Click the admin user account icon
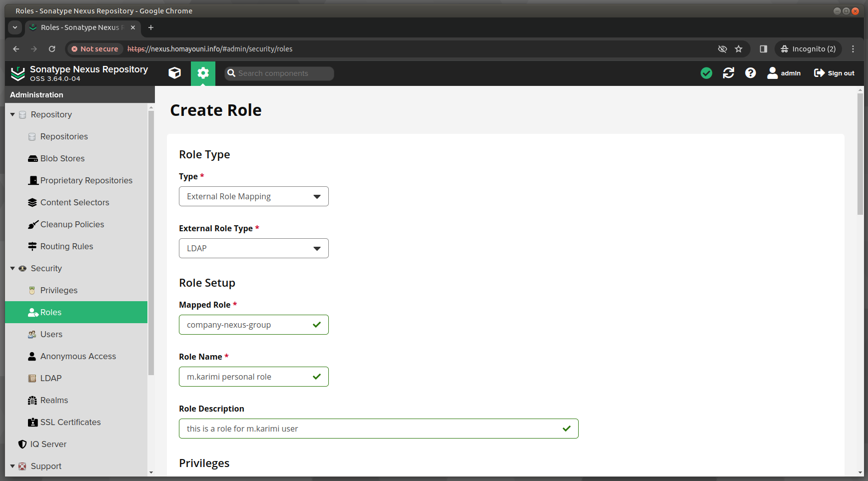868x481 pixels. (773, 73)
